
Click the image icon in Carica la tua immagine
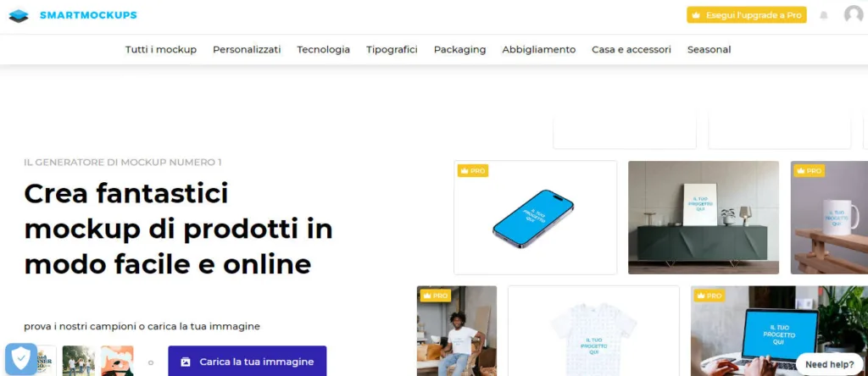(x=186, y=362)
